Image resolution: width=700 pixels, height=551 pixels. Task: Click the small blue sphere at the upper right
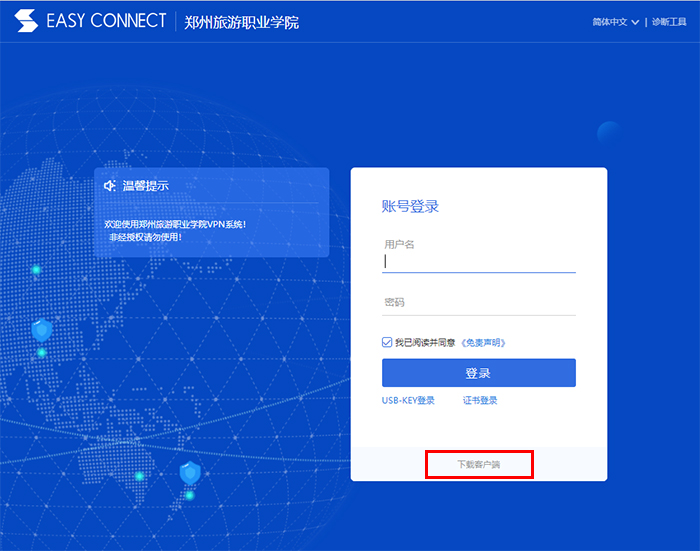pyautogui.click(x=609, y=133)
